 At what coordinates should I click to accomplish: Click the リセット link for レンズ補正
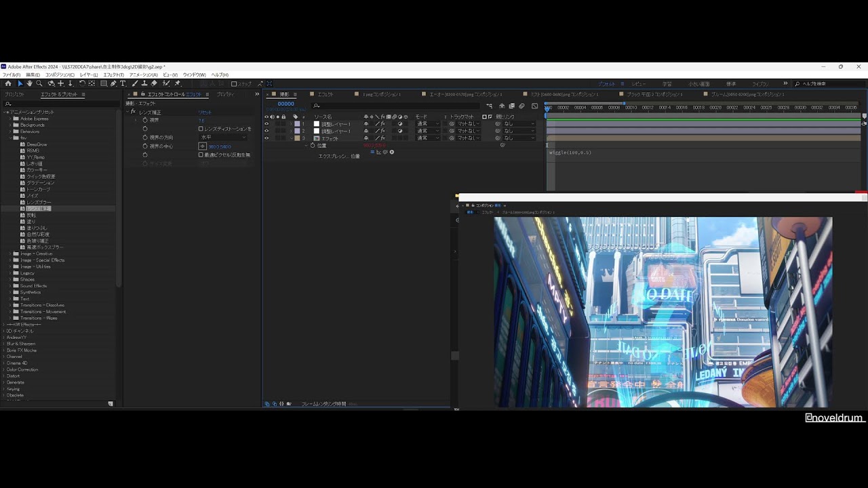[205, 112]
